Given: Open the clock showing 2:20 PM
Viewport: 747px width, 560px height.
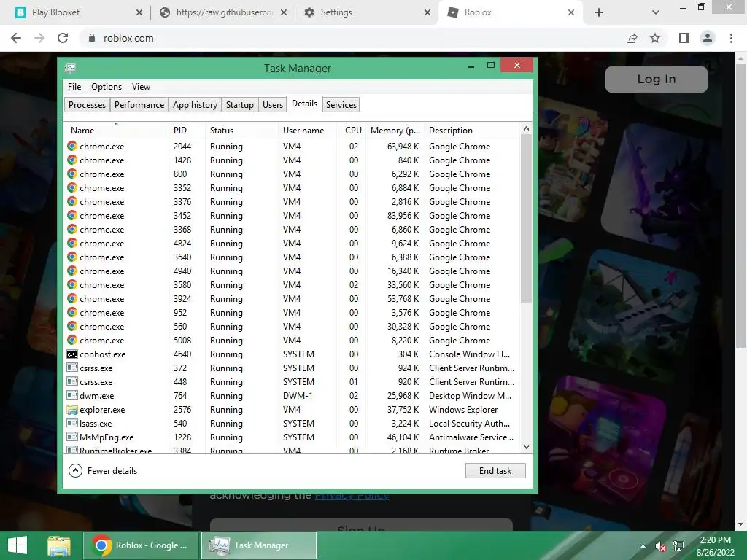Looking at the screenshot, I should pyautogui.click(x=715, y=546).
